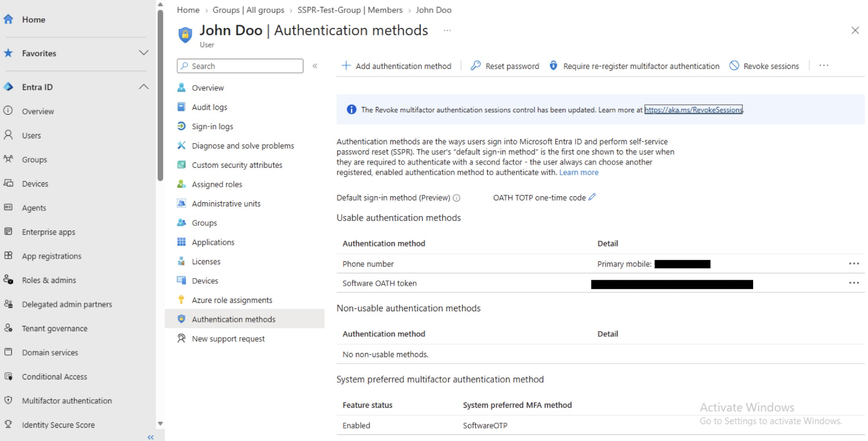The image size is (868, 441).
Task: Click the Reset password key icon
Action: 476,66
